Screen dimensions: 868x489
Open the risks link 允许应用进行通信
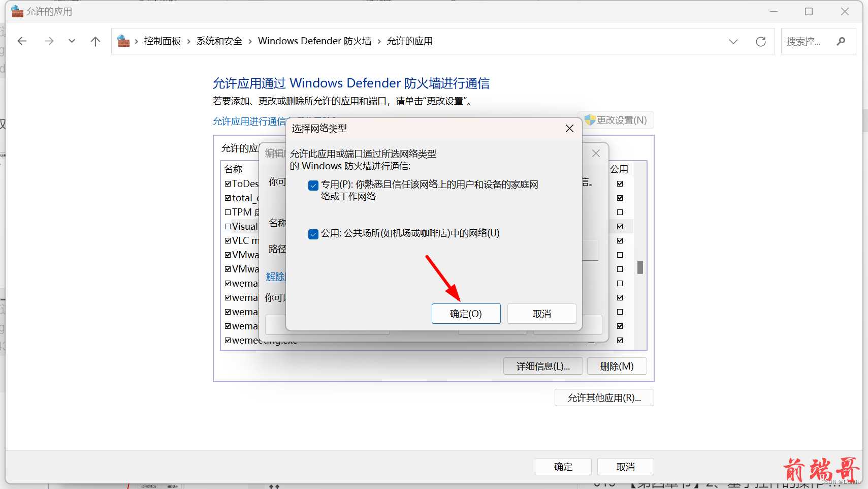click(x=249, y=121)
